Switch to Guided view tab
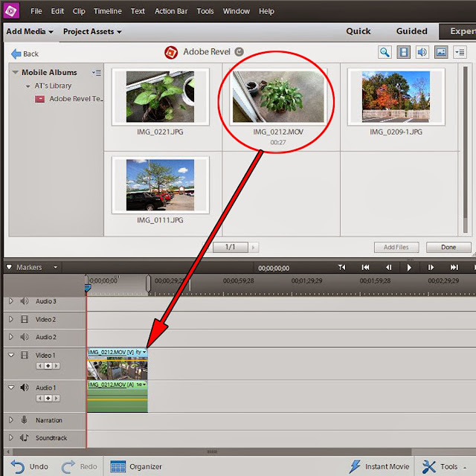The height and width of the screenshot is (476, 476). (411, 31)
